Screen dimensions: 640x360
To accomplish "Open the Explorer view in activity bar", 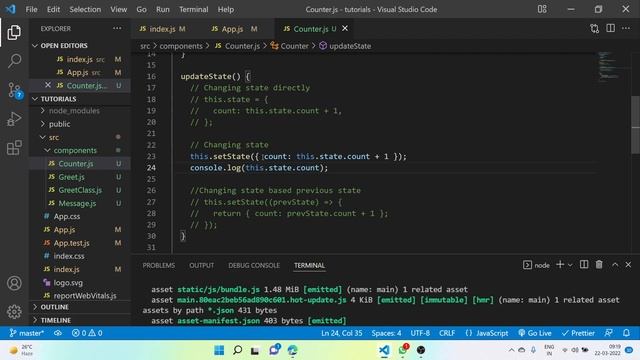I will pyautogui.click(x=14, y=32).
